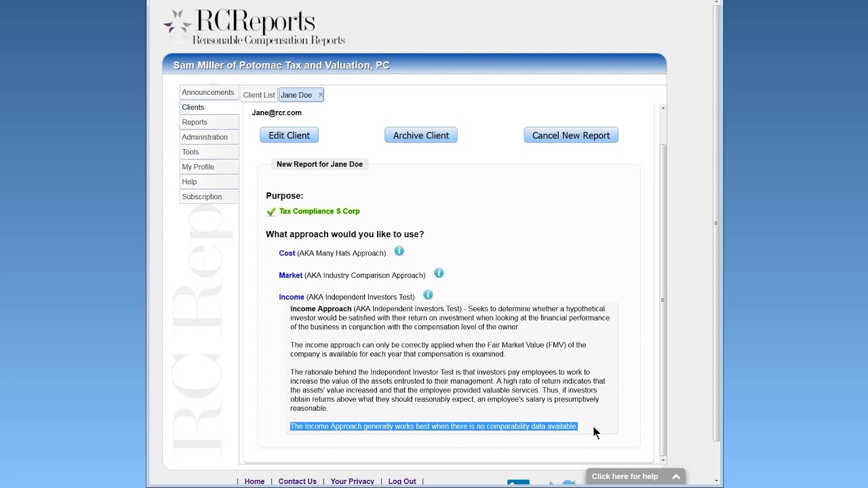Click the Edit Client button

point(289,136)
